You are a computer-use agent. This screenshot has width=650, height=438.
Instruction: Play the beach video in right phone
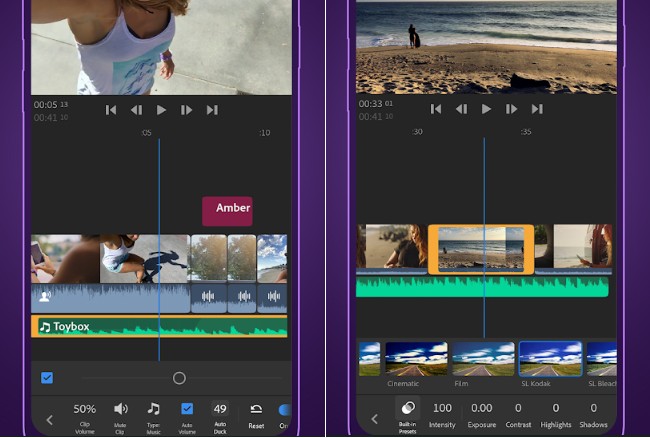click(x=486, y=109)
